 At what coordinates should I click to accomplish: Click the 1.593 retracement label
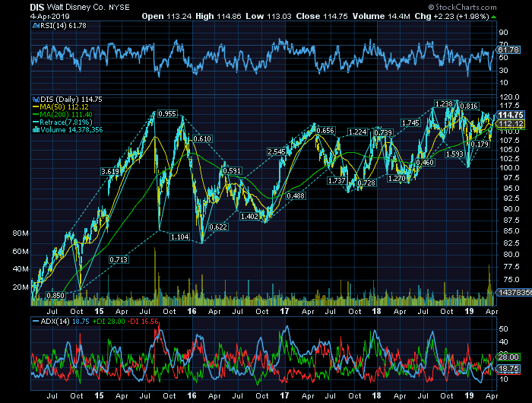[454, 154]
